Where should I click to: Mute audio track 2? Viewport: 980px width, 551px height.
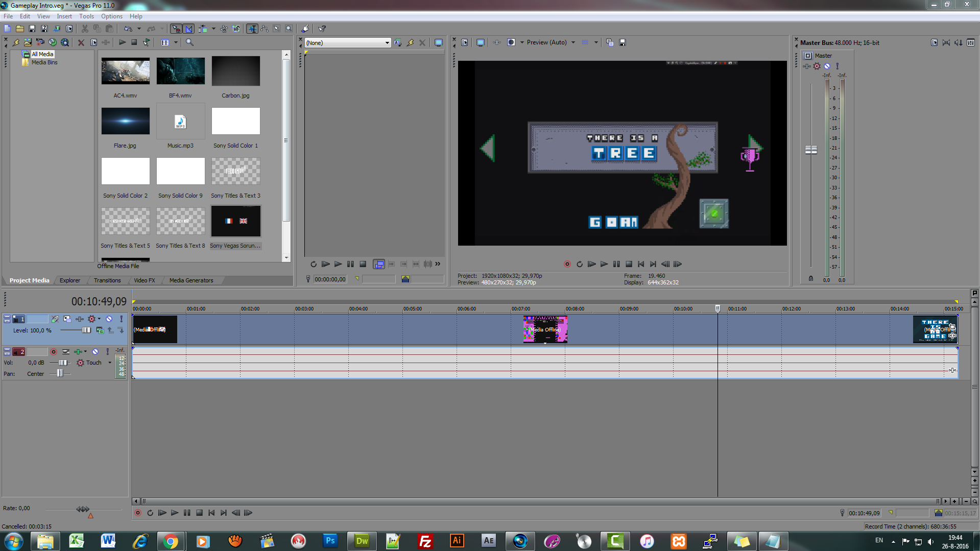95,351
